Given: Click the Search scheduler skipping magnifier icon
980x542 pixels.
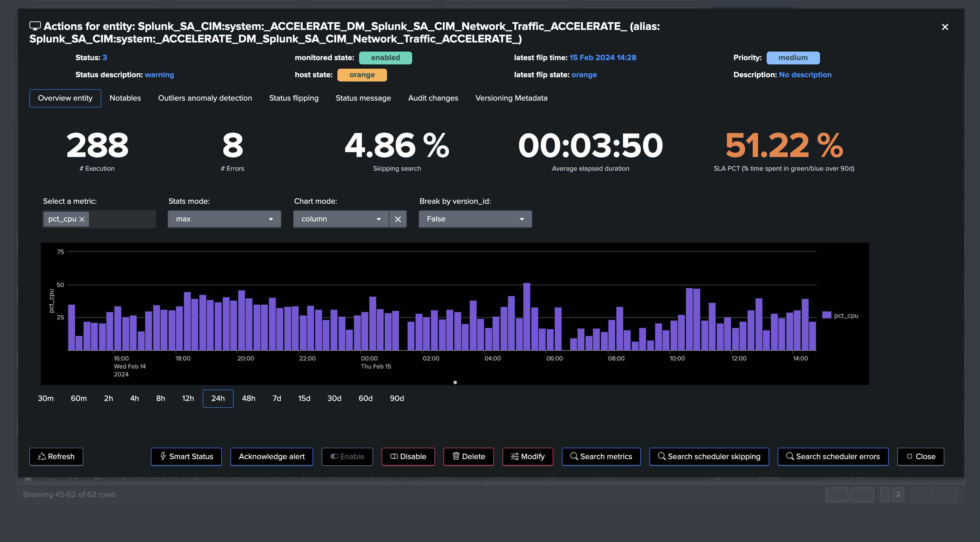Looking at the screenshot, I should [662, 456].
